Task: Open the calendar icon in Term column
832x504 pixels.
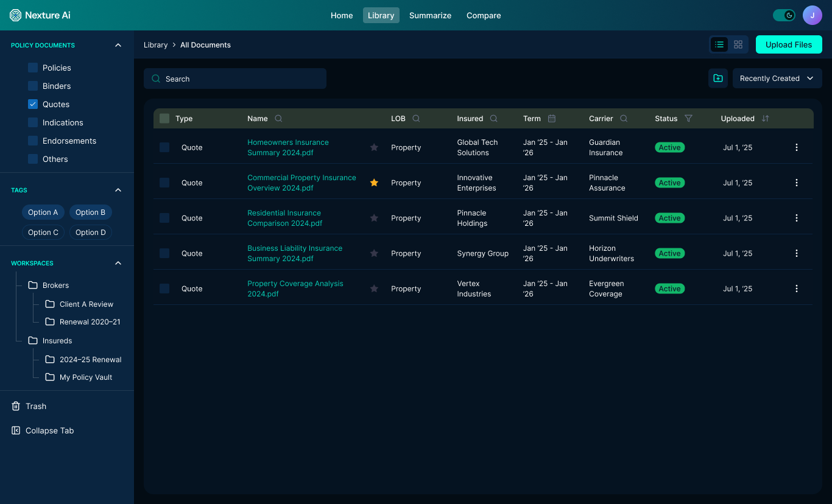Action: pos(552,119)
